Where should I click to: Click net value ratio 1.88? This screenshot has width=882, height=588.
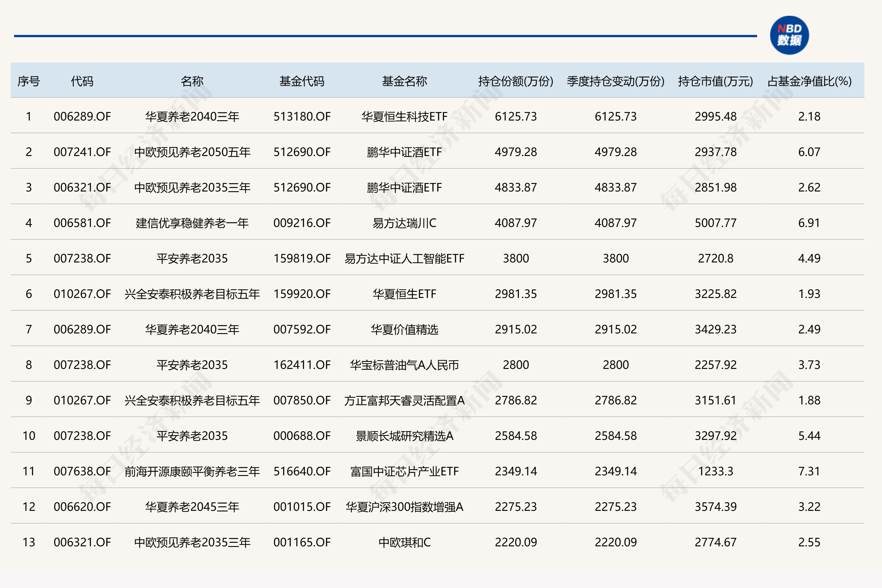pos(809,400)
